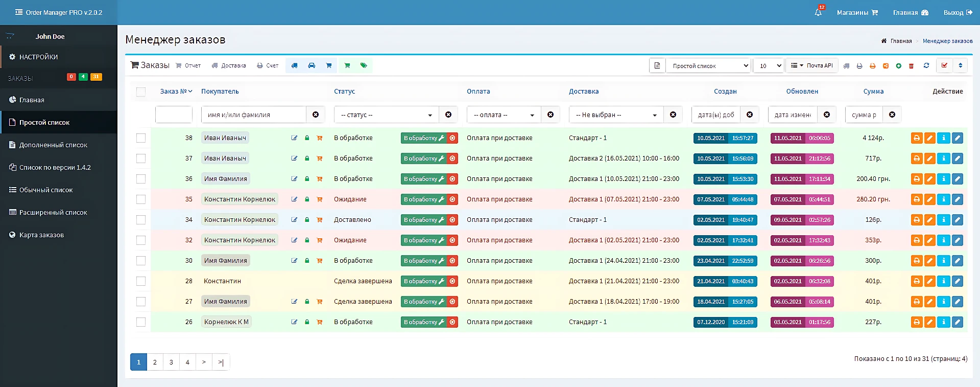The height and width of the screenshot is (387, 980).
Task: Click the Отчет button in toolbar
Action: coord(188,65)
